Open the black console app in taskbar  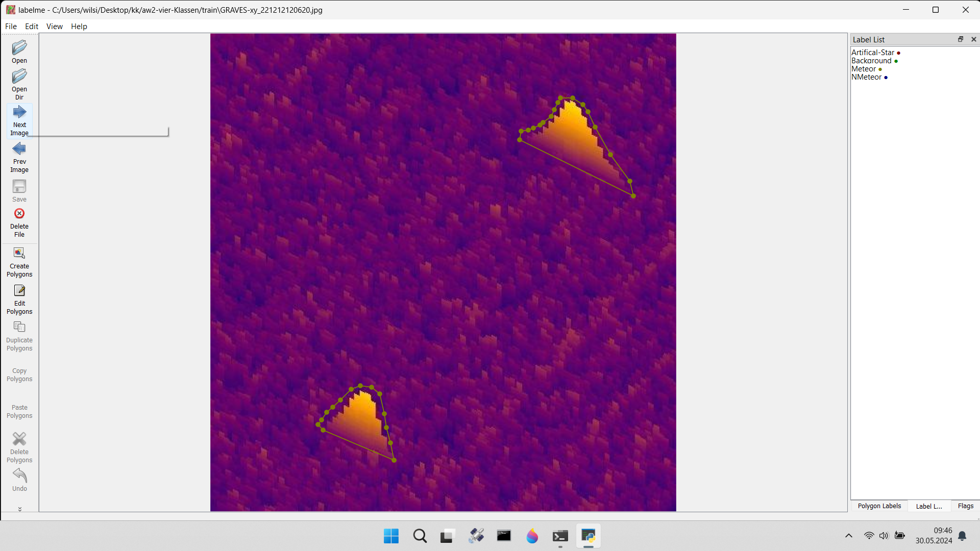pos(504,536)
